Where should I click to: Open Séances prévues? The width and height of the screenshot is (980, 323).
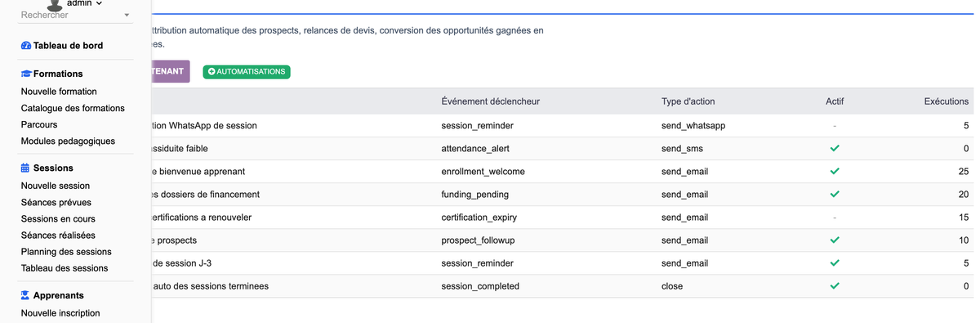click(x=56, y=202)
